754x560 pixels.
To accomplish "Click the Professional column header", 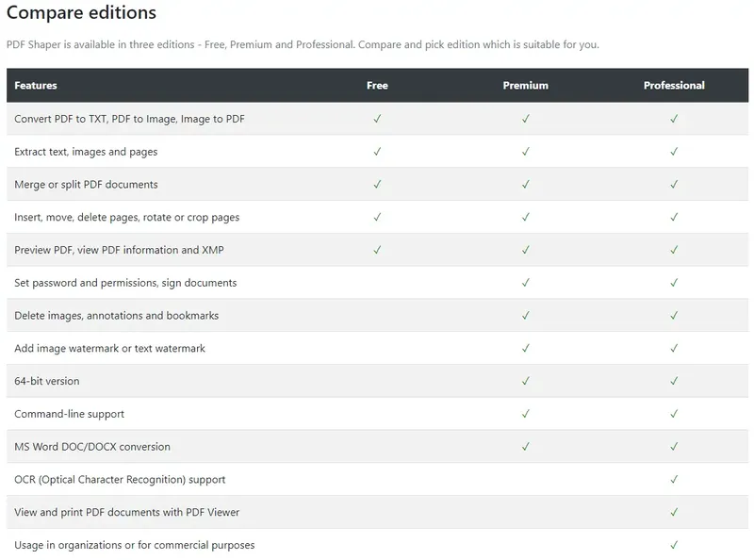I will click(674, 86).
